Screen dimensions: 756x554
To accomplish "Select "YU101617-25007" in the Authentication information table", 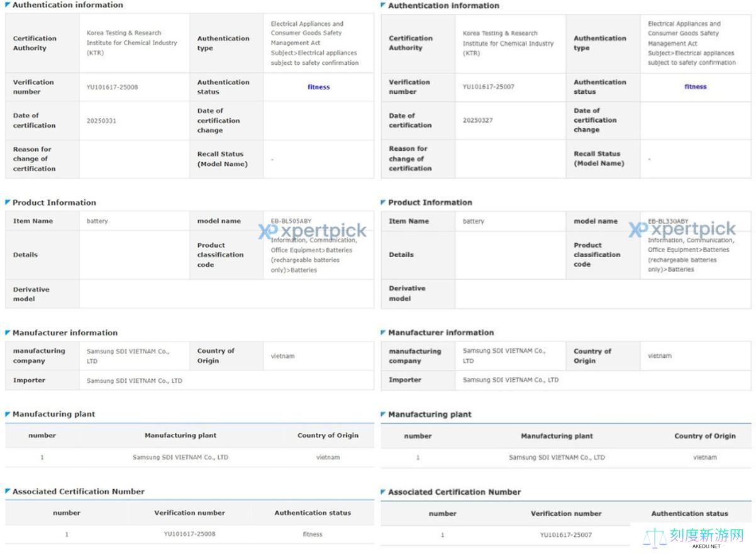I will click(488, 87).
